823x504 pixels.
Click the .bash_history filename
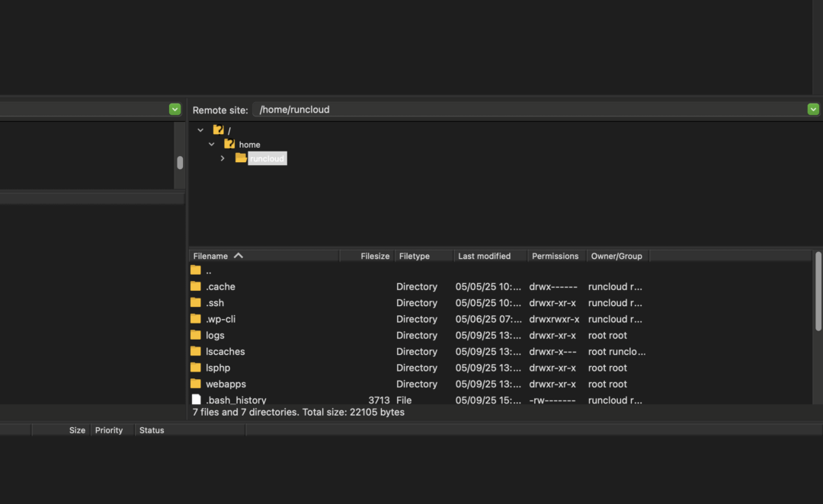(236, 400)
